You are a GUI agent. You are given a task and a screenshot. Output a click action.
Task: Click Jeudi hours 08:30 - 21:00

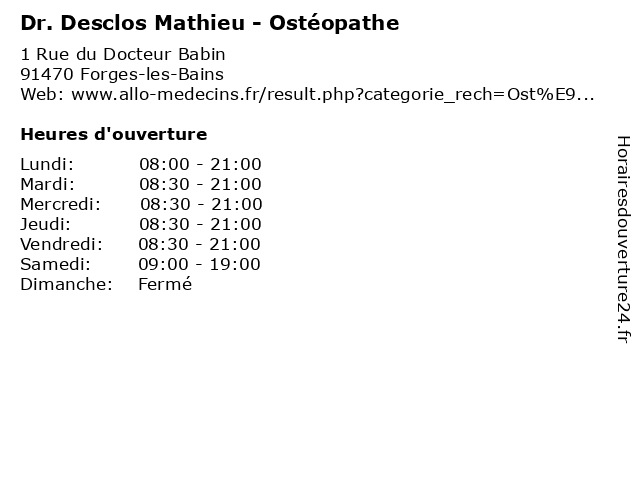coord(200,224)
